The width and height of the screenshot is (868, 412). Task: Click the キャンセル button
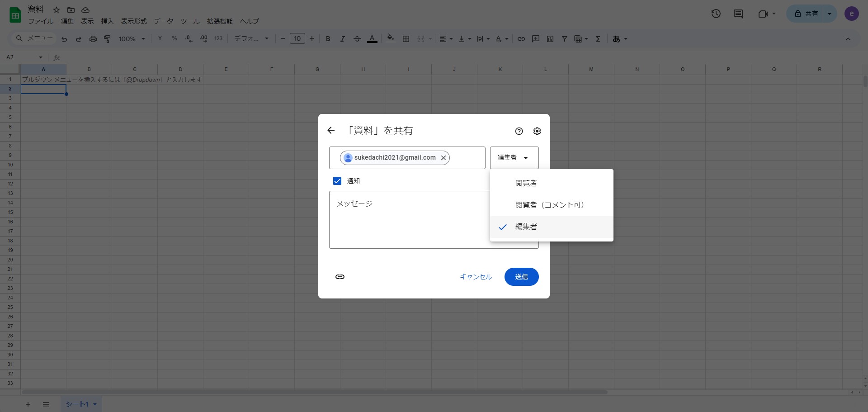tap(476, 277)
